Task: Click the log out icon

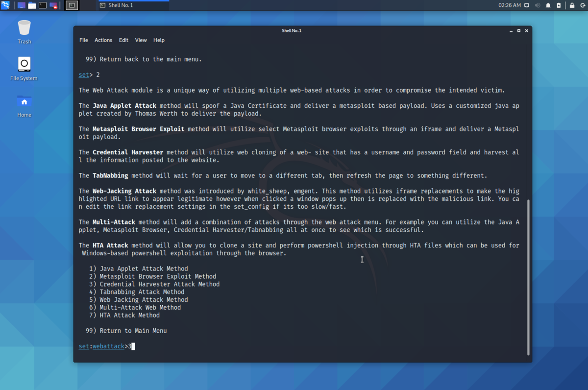Action: [582, 5]
